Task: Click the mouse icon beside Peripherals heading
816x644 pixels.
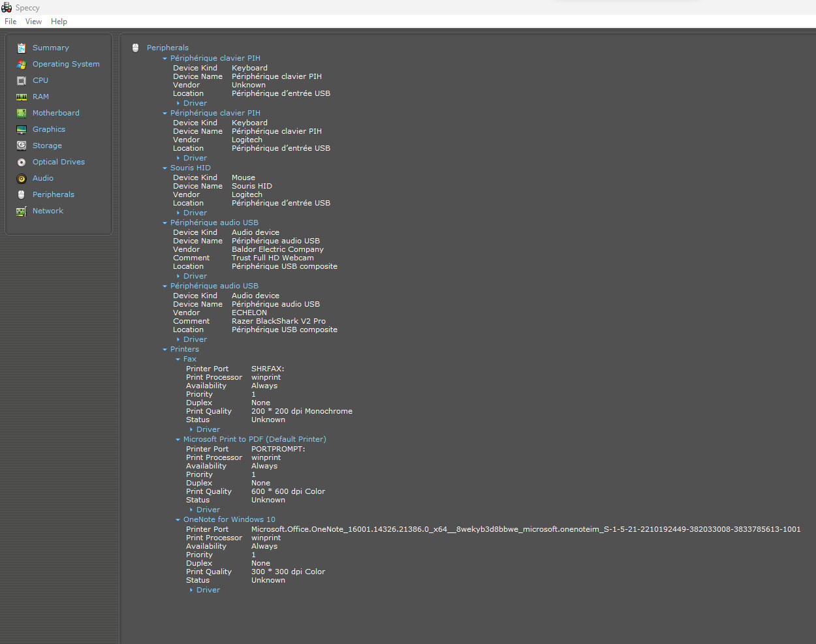Action: (x=136, y=48)
